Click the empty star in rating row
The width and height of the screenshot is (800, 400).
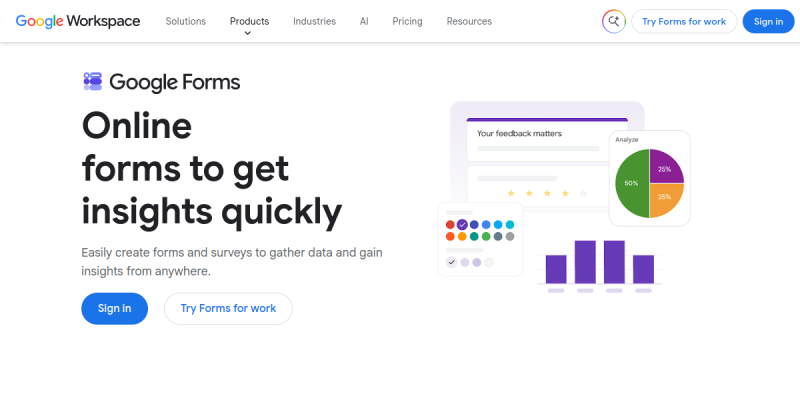(583, 193)
